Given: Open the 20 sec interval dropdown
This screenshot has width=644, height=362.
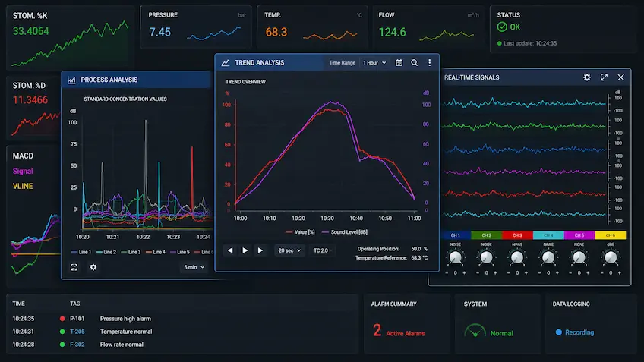Looking at the screenshot, I should [x=289, y=250].
